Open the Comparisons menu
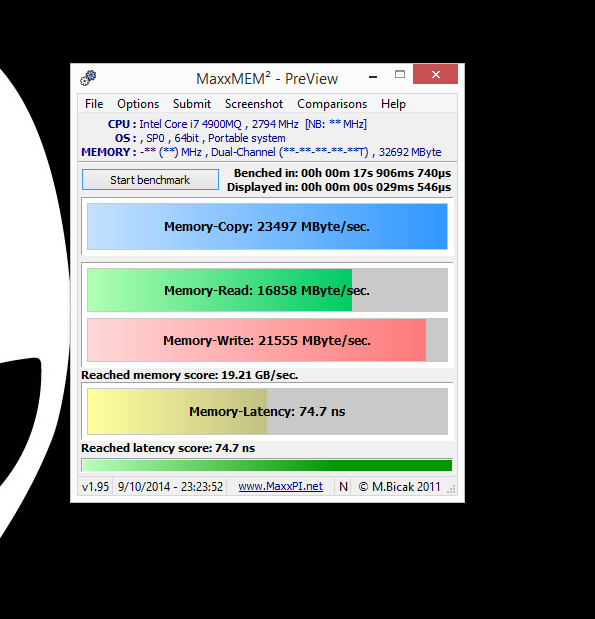This screenshot has width=595, height=619. (332, 104)
